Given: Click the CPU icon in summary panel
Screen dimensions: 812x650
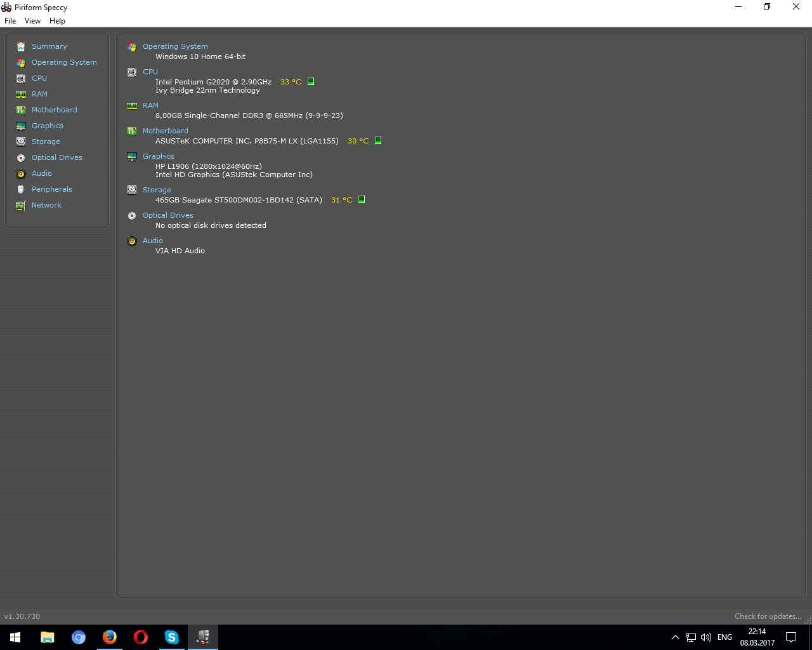Looking at the screenshot, I should coord(132,72).
